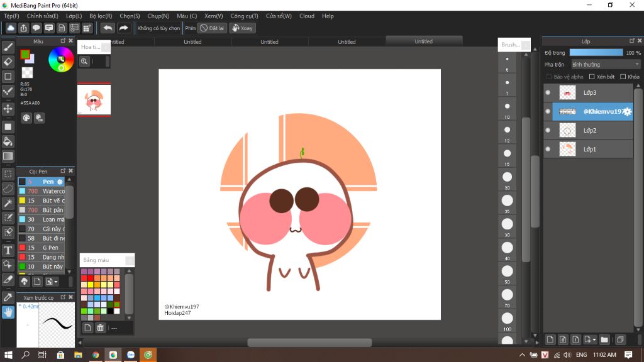Click the hue color wheel
The image size is (644, 362).
click(61, 60)
